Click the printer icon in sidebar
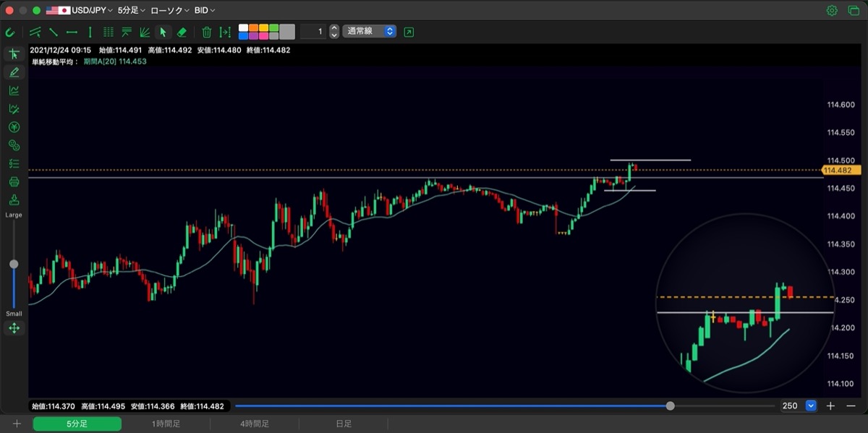 click(x=14, y=181)
